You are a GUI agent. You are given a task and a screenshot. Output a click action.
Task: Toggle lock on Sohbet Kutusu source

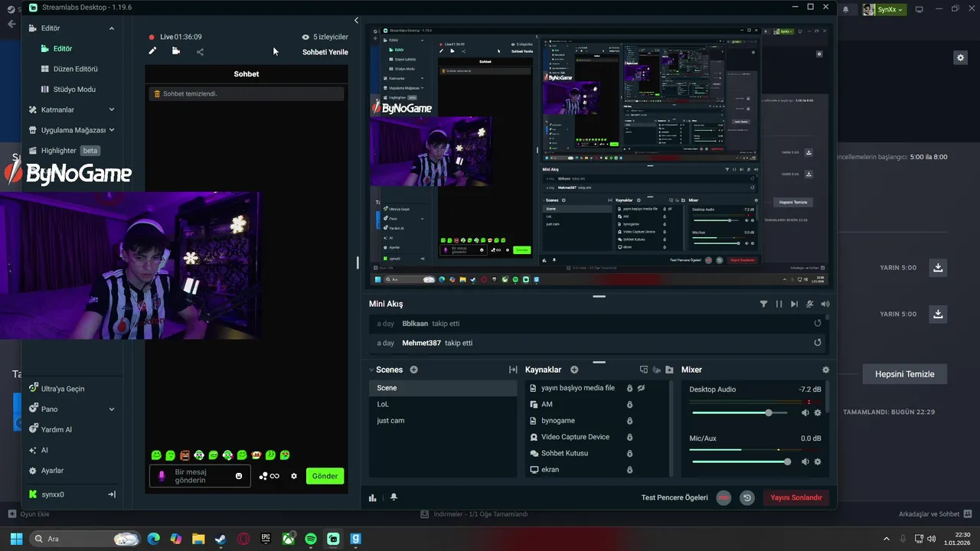click(x=629, y=453)
